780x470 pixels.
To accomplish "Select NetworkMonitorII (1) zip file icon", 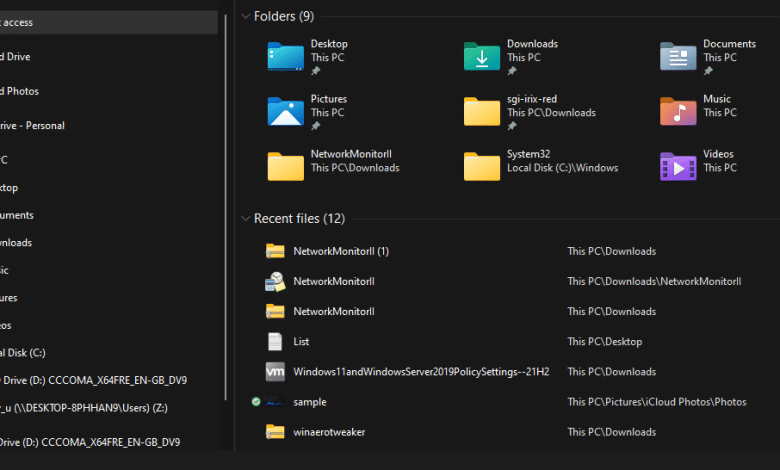I will 275,251.
